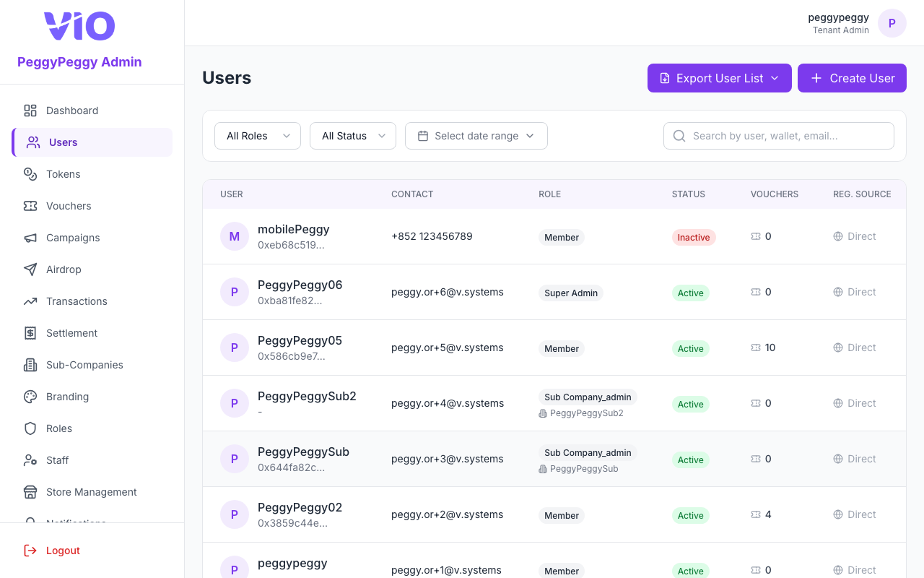Navigate to Transactions

(92, 301)
